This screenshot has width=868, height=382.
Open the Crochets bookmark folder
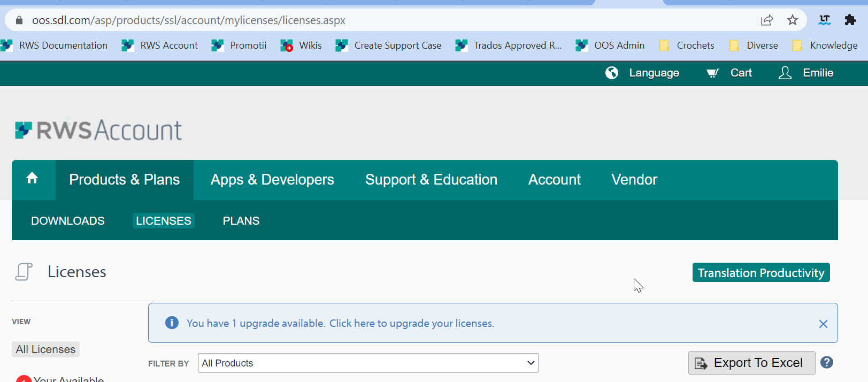[687, 45]
